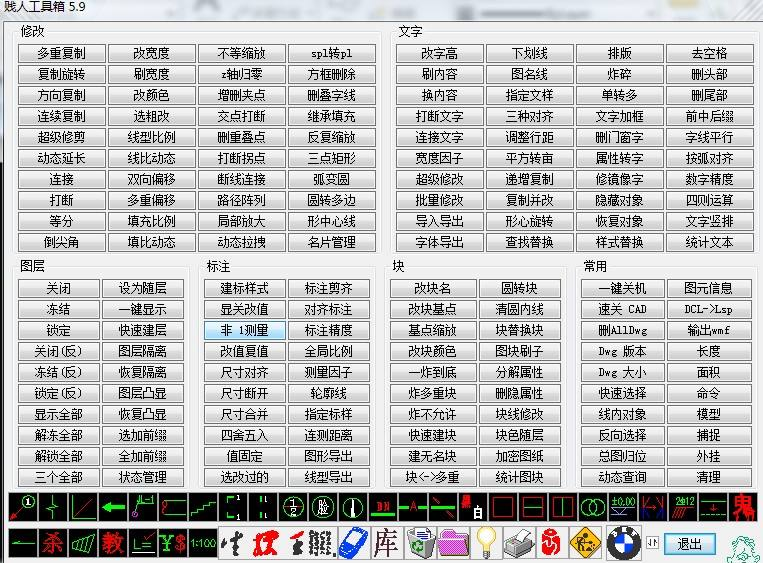Click the 文字加框 button

[620, 116]
